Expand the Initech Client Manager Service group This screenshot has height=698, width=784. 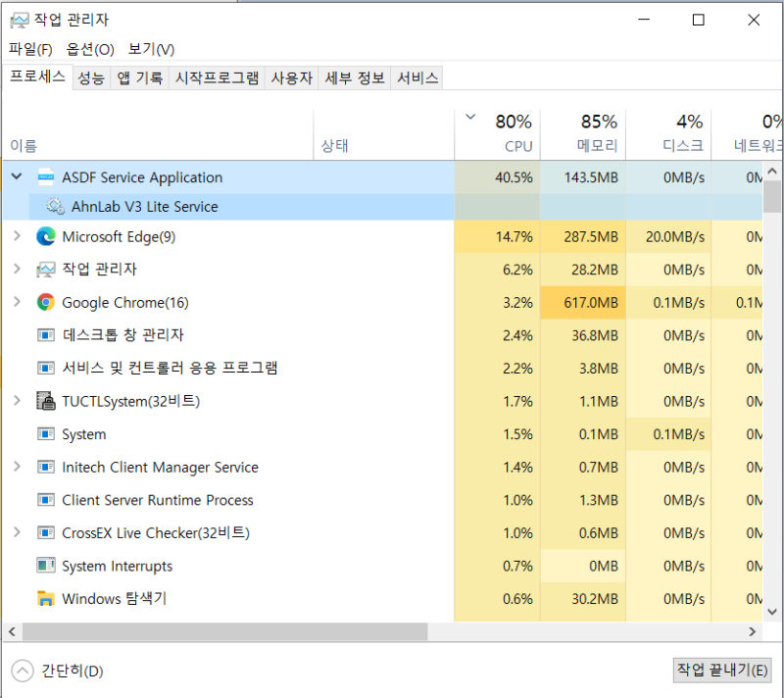coord(17,467)
